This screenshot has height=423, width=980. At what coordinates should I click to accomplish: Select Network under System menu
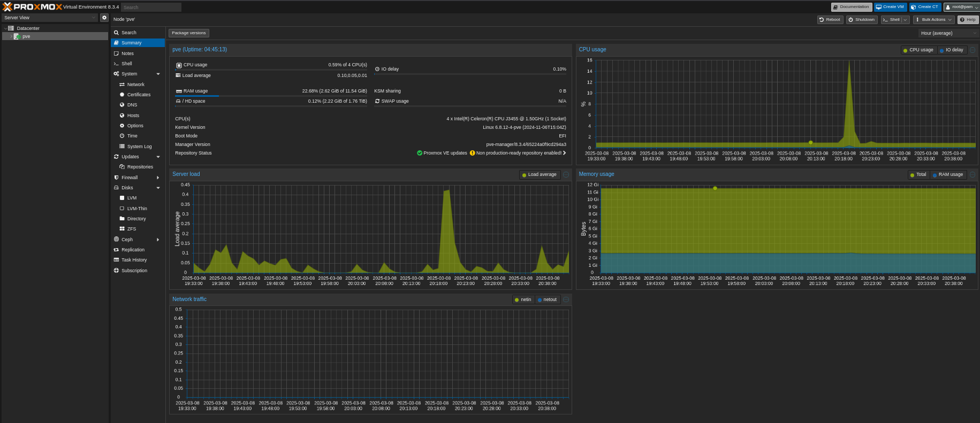135,84
